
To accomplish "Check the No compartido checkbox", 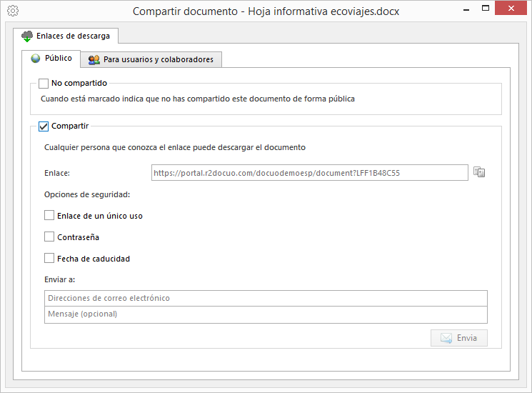I will pyautogui.click(x=44, y=83).
